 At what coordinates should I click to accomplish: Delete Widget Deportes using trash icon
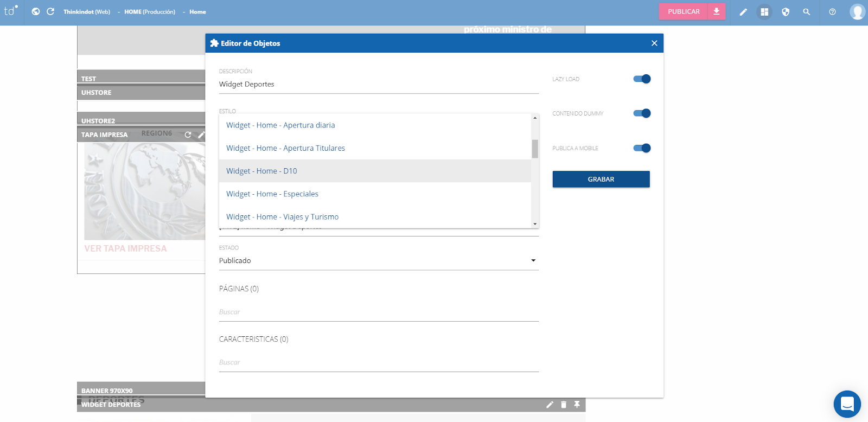pyautogui.click(x=564, y=405)
